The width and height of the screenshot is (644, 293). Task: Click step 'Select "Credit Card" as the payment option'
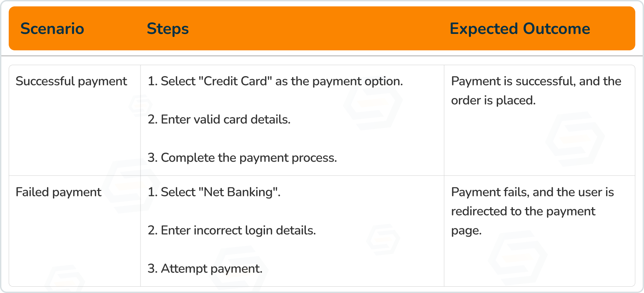275,81
